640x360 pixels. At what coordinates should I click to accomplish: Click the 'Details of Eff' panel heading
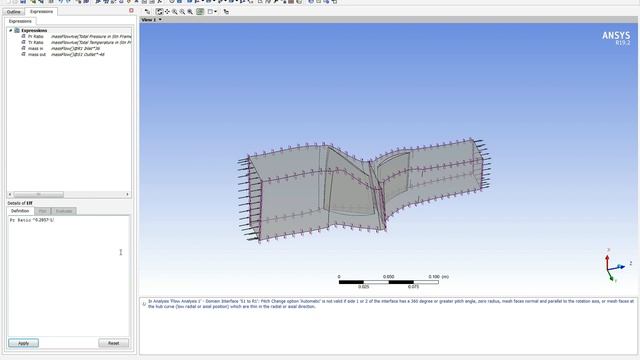tap(20, 203)
